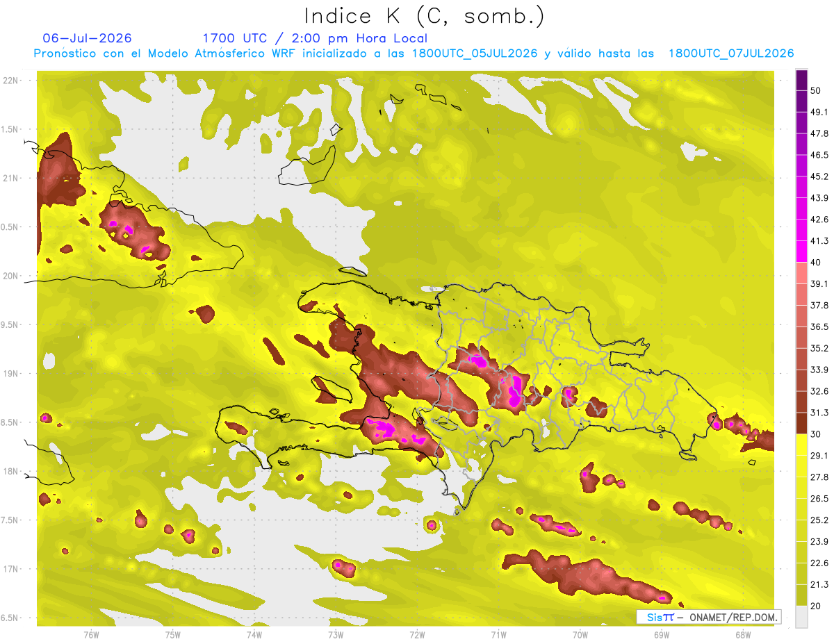
Task: Click the "17N" latitude label
Action: click(x=11, y=569)
